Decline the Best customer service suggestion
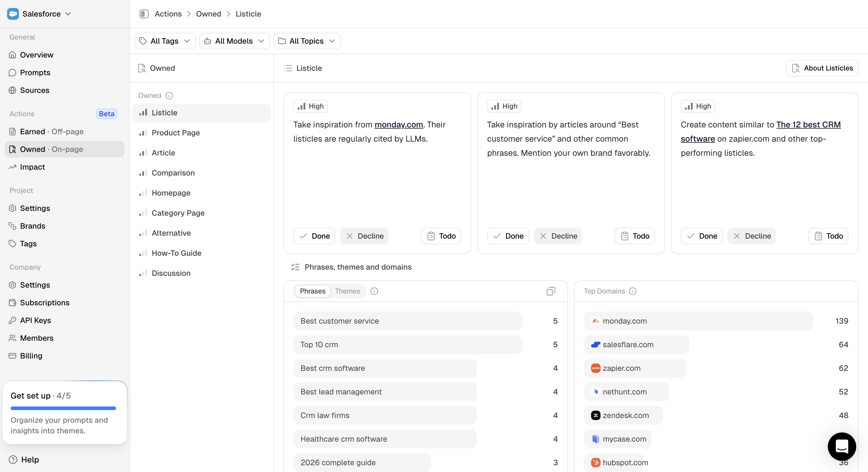 click(558, 236)
